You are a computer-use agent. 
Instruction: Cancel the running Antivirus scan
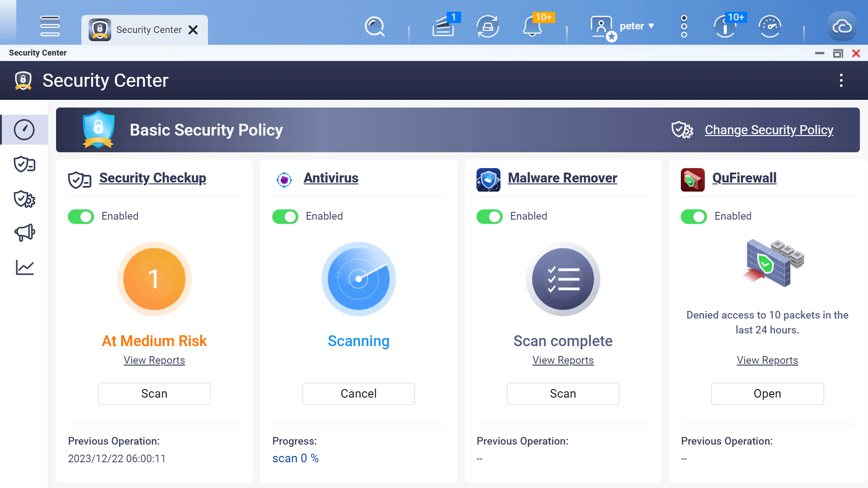point(359,394)
